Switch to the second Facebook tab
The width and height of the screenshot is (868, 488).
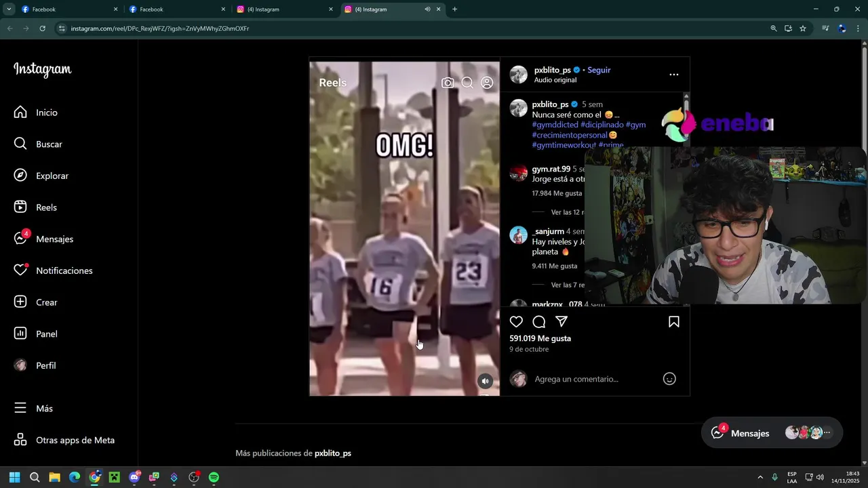[x=176, y=9]
